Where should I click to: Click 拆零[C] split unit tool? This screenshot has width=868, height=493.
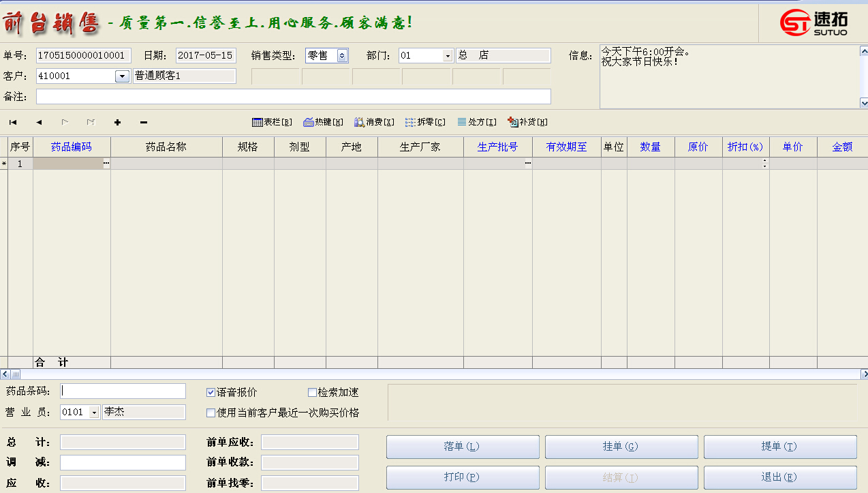coord(425,122)
